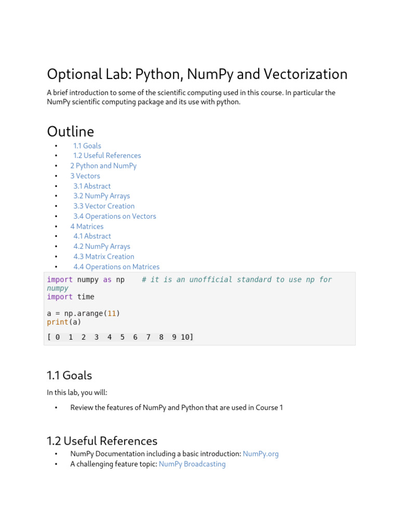The width and height of the screenshot is (399, 532).
Task: Visit the NumPy.org documentation link
Action: pyautogui.click(x=261, y=454)
